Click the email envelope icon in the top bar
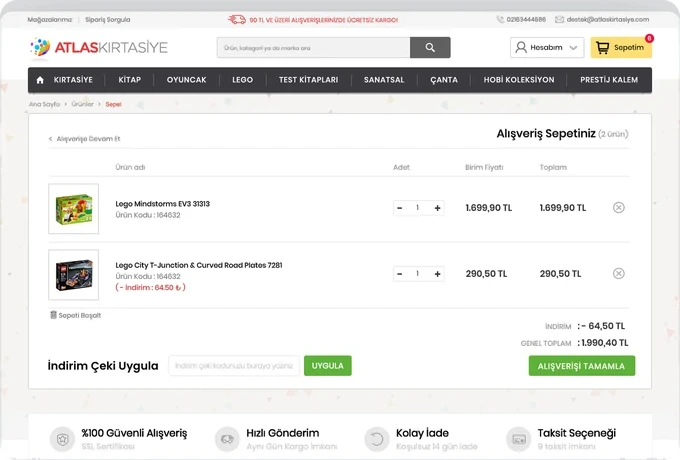Image resolution: width=680 pixels, height=460 pixels. 559,20
